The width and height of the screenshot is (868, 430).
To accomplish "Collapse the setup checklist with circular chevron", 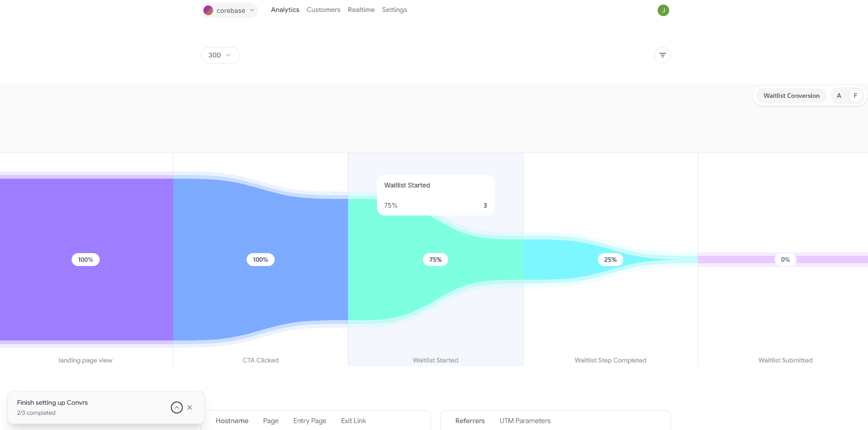I will [177, 407].
